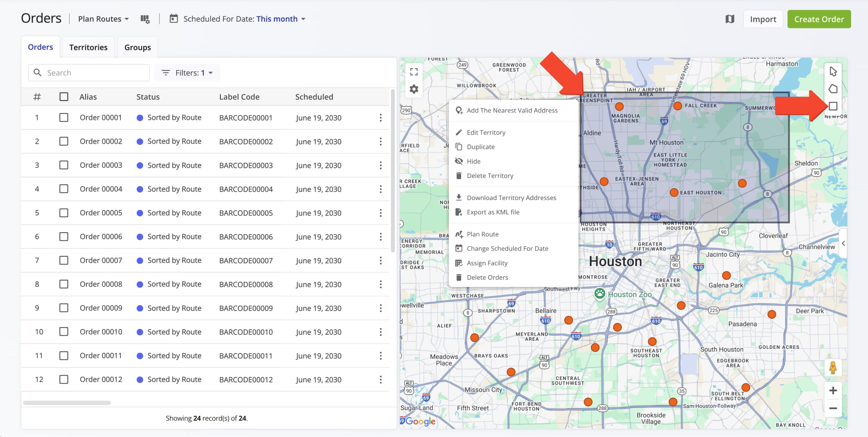Open Scheduled For Date This month dropdown

[x=281, y=19]
